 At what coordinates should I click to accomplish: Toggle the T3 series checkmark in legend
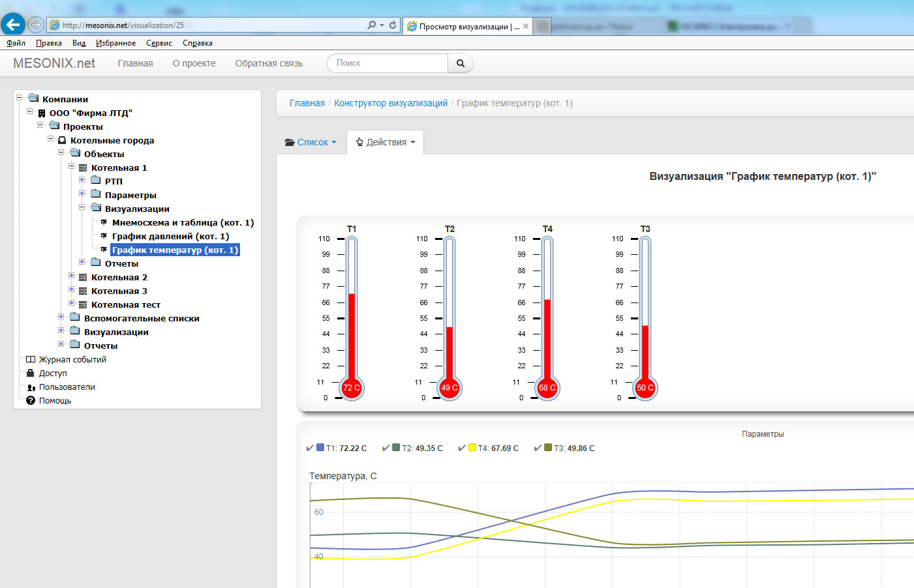click(x=538, y=448)
